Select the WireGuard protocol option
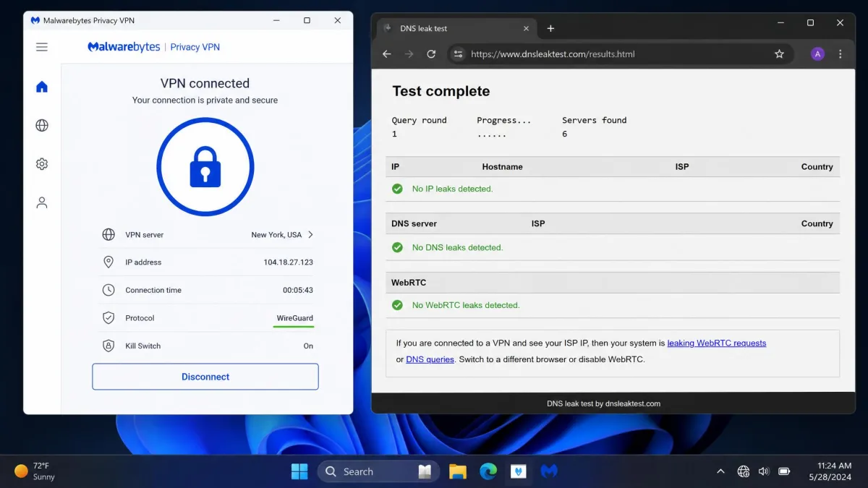 pos(294,318)
